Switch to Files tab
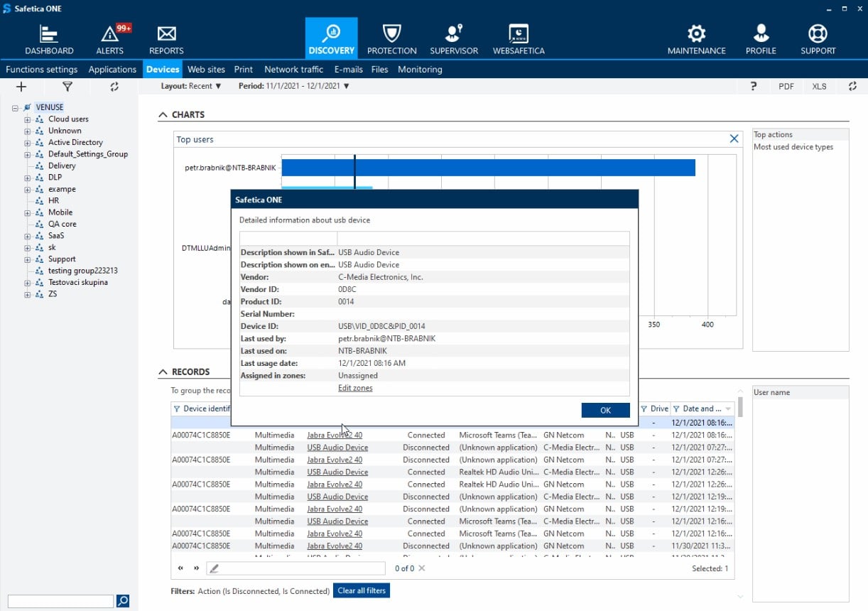The image size is (868, 611). point(380,70)
